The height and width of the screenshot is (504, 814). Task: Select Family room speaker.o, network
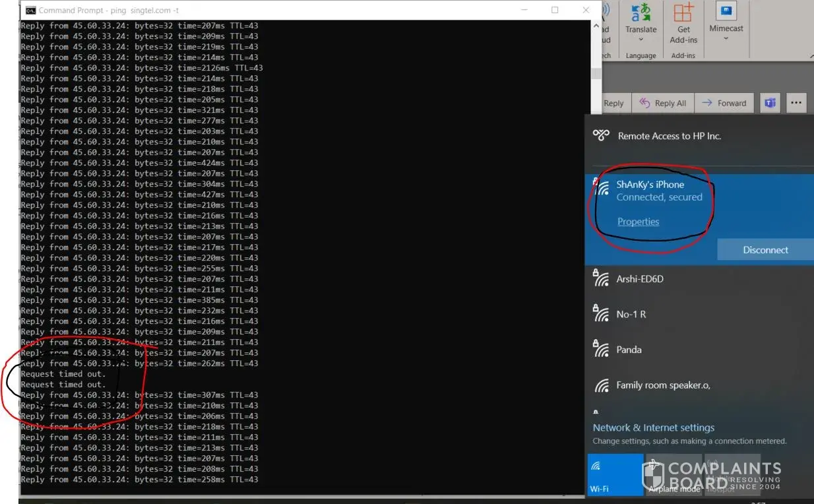point(699,385)
